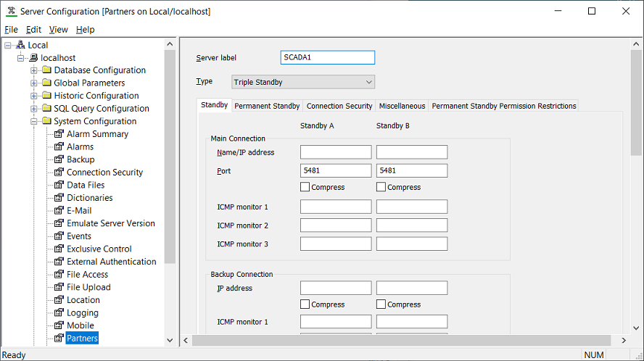Switch to the Connection Security tab
The height and width of the screenshot is (361, 644).
pos(339,106)
